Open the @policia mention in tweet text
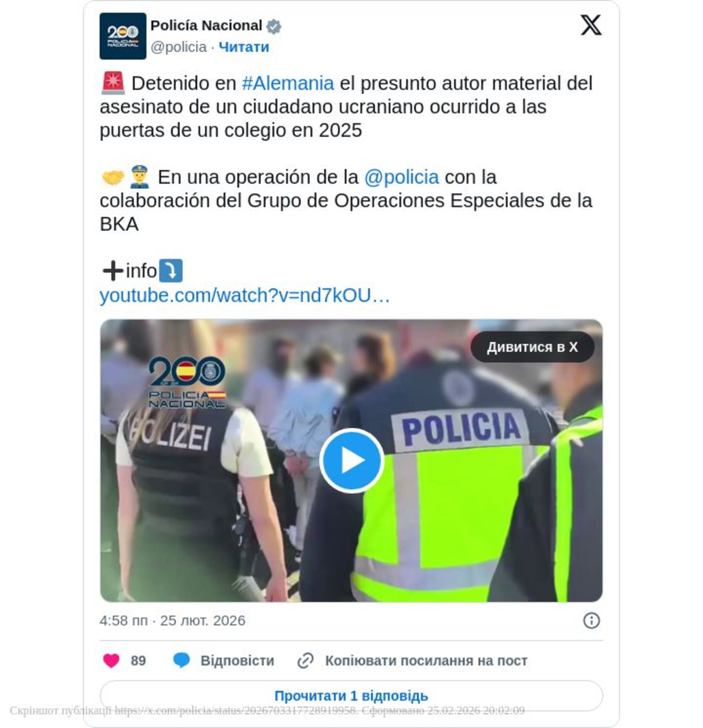703x728 pixels. coord(402,177)
